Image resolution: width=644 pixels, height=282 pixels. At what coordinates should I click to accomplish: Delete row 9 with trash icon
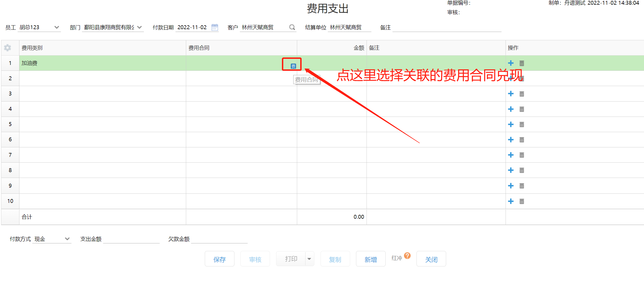(x=522, y=186)
